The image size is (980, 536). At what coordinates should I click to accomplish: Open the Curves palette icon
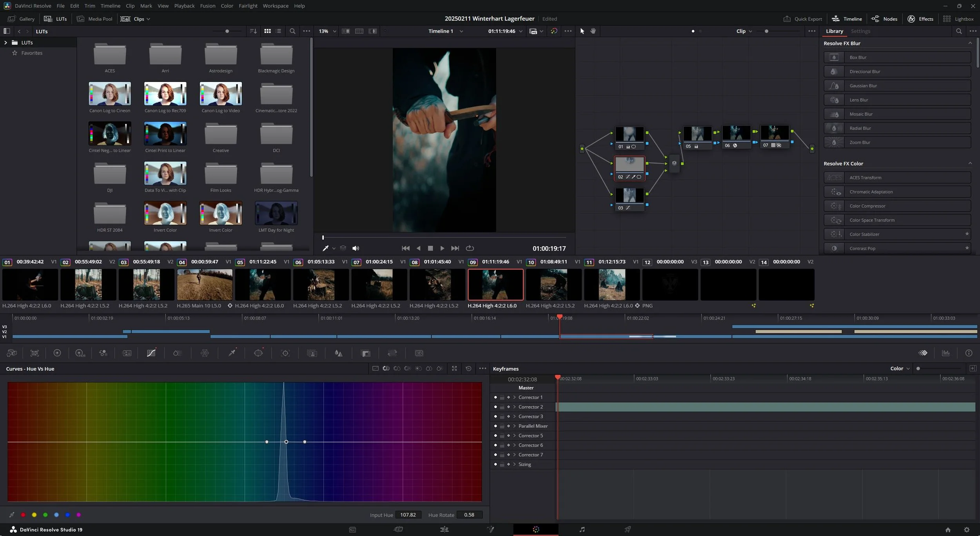(x=151, y=353)
